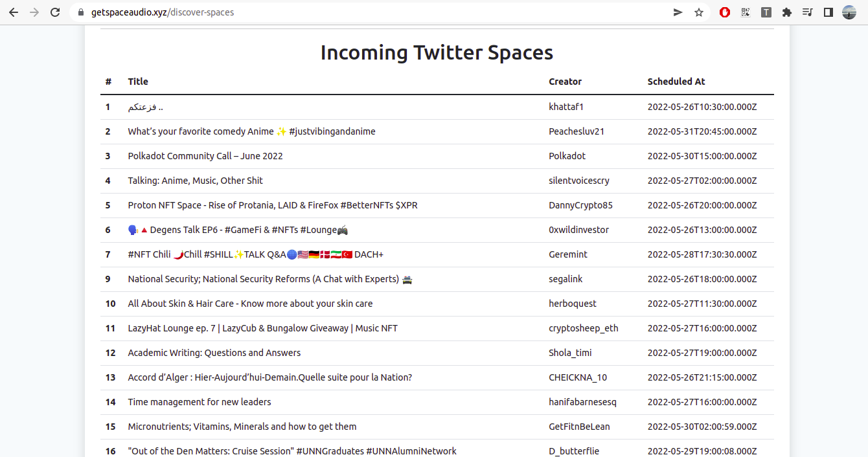Viewport: 868px width, 457px height.
Task: Click creator Peachesluv21
Action: point(577,131)
